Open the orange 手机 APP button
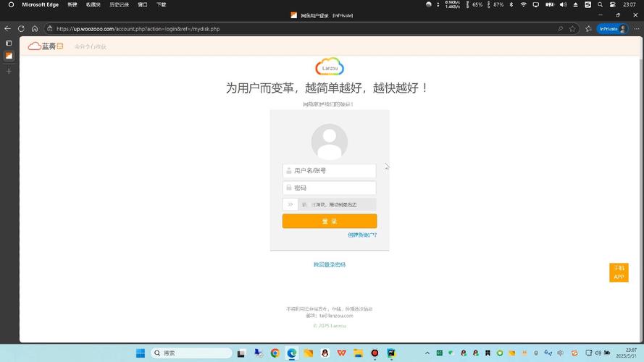 619,272
